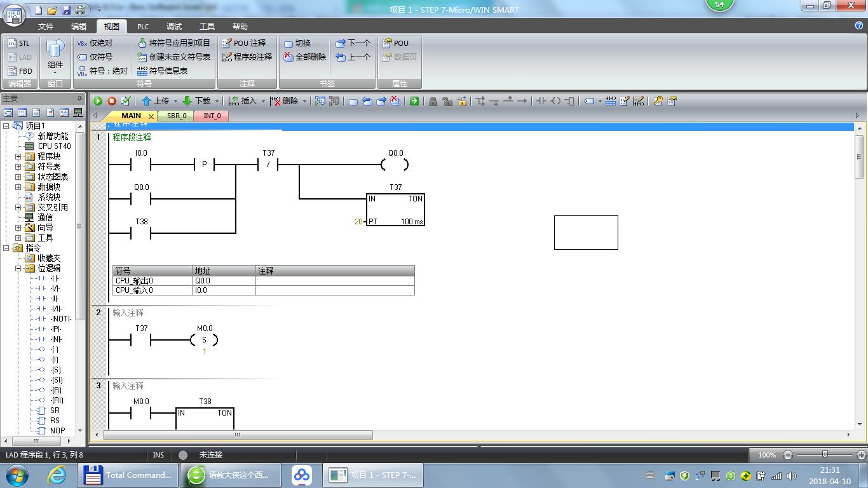
Task: Switch to the SBR_0 editor tab
Action: (177, 116)
